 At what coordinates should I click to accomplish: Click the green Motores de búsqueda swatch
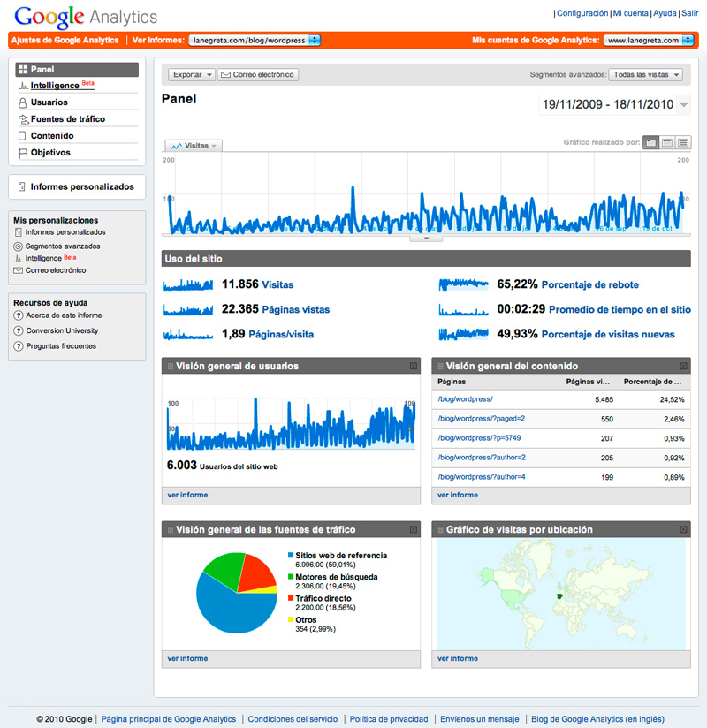click(x=291, y=577)
